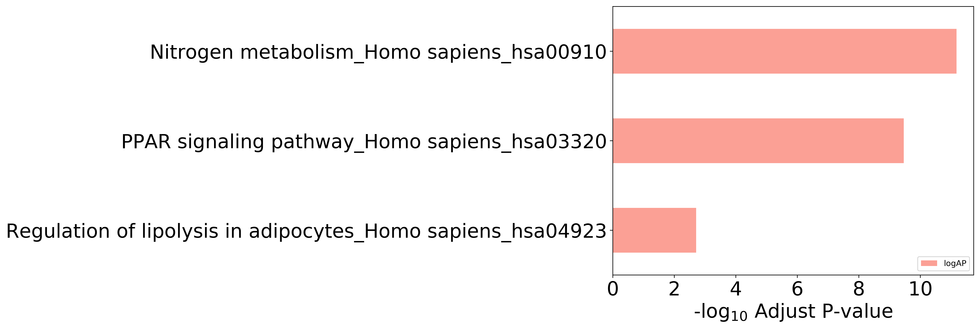Click the x-axis tick label 8

[x=859, y=289]
